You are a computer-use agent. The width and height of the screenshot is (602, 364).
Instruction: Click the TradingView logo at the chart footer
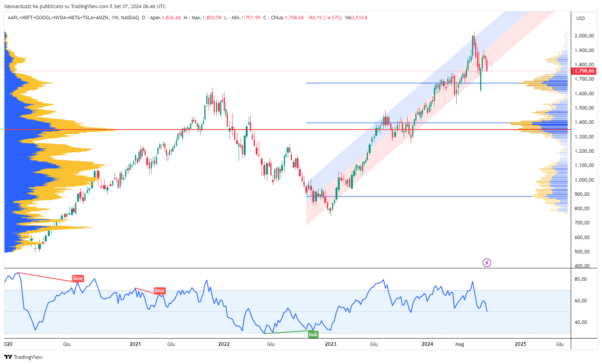[x=24, y=357]
